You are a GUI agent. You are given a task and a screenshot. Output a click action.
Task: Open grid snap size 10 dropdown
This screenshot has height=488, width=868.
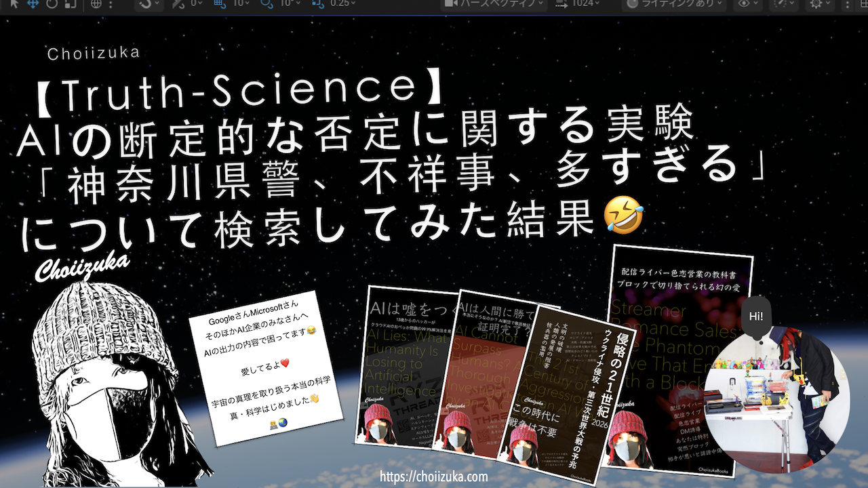click(x=241, y=3)
